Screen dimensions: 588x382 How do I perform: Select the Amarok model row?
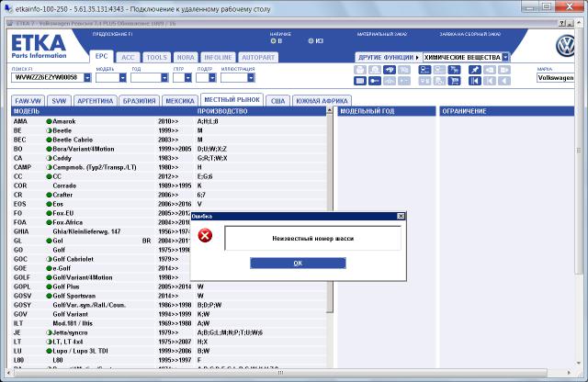(x=169, y=121)
